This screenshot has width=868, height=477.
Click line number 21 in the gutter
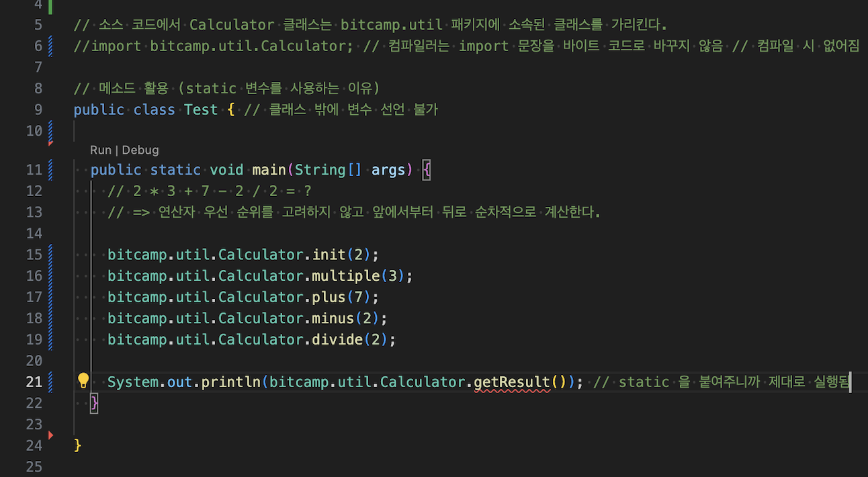click(x=34, y=382)
